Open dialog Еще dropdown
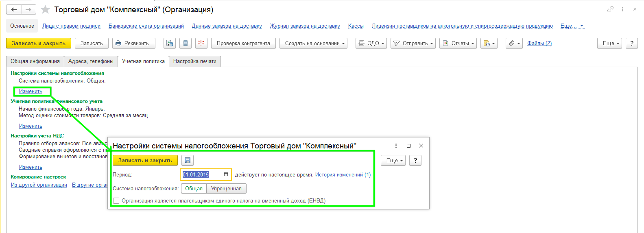 [x=393, y=160]
